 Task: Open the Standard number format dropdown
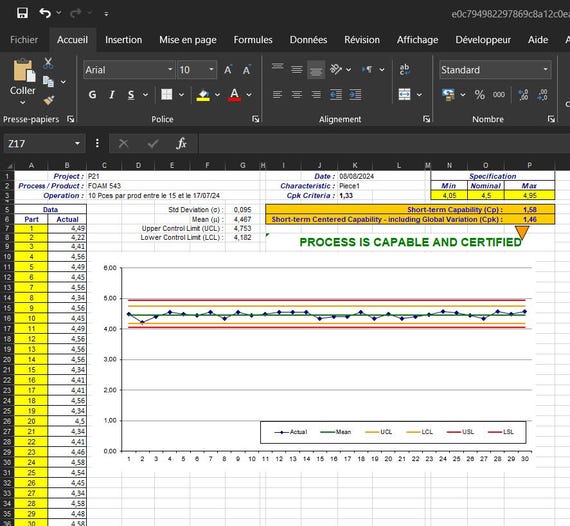tap(546, 69)
